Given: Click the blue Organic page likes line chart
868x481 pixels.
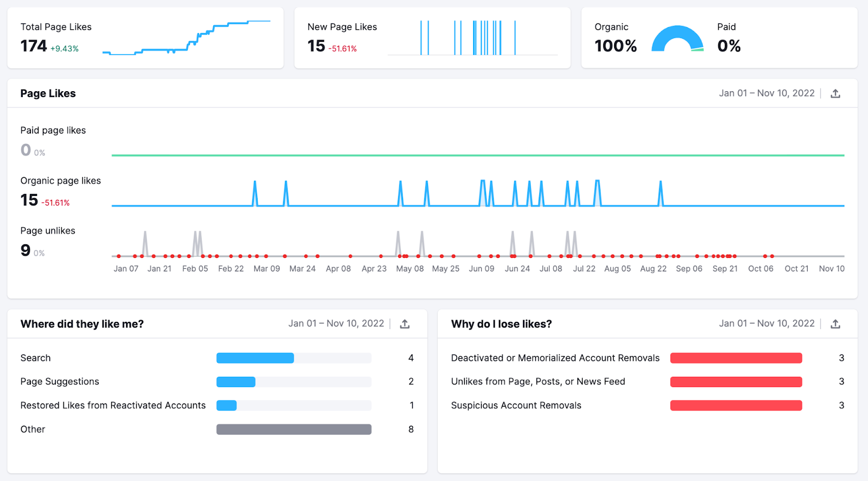Looking at the screenshot, I should [x=478, y=193].
